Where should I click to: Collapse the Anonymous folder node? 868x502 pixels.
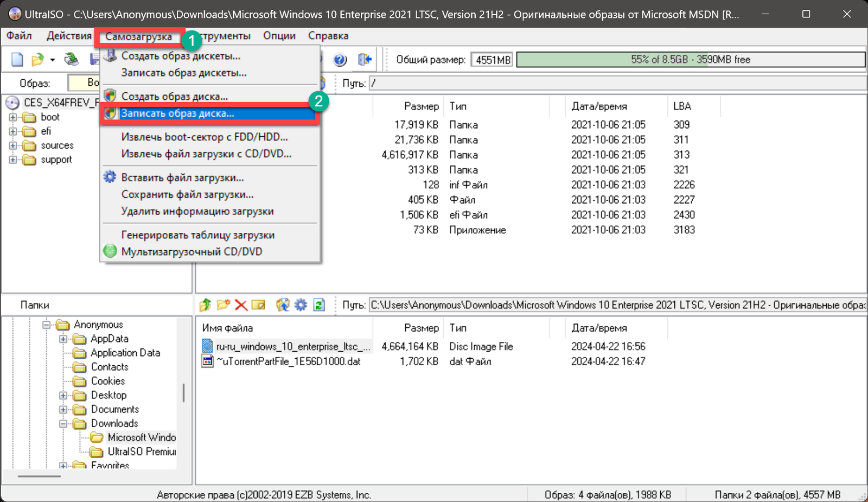[x=47, y=325]
